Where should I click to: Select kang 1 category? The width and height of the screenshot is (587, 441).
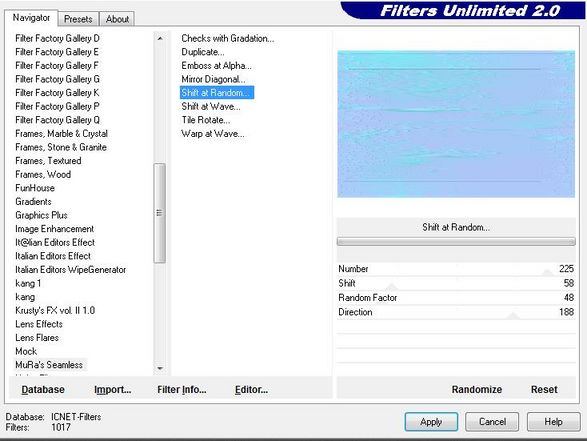(x=28, y=283)
